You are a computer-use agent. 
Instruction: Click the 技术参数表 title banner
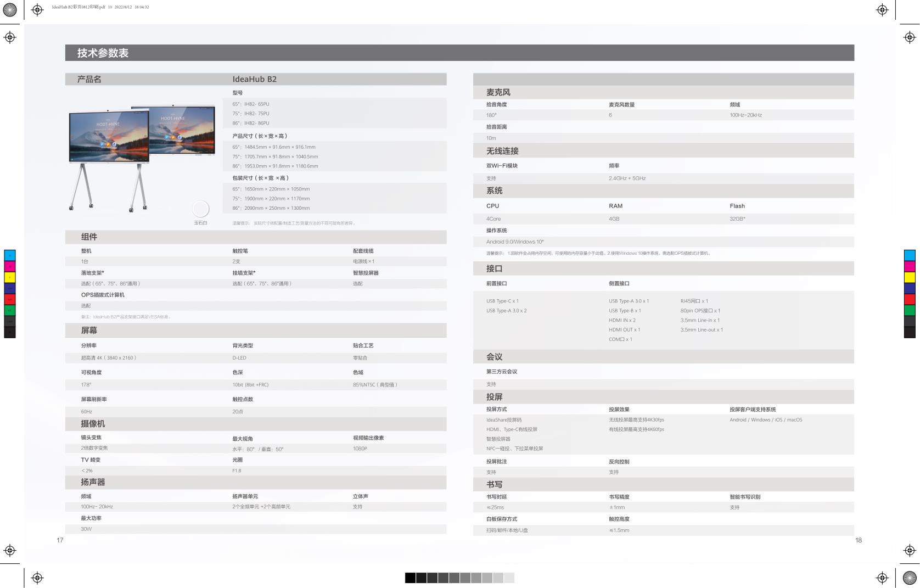pos(459,53)
